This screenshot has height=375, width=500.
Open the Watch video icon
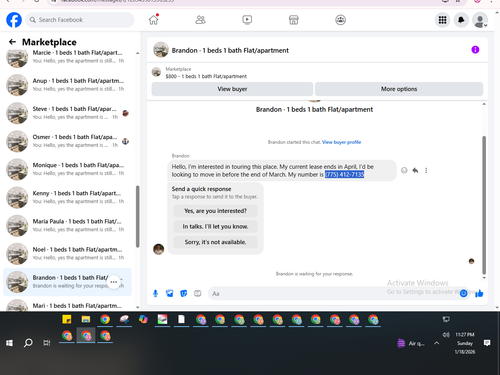pyautogui.click(x=247, y=20)
